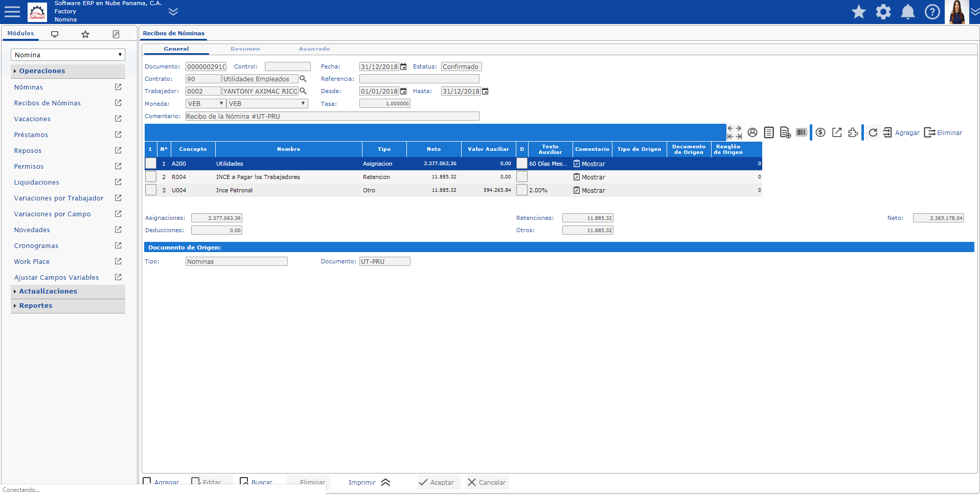Search Trabajador with magnifier icon
The image size is (980, 495).
click(303, 91)
